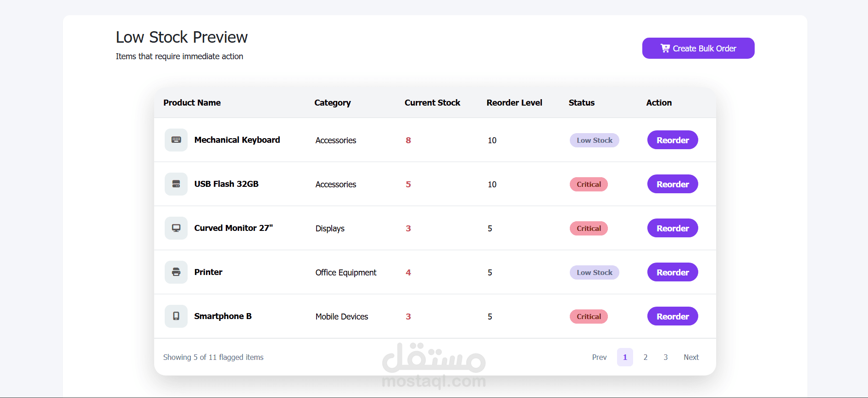Click reorder level 5 for Smartphone B
Screen dimensions: 868x398
point(490,317)
